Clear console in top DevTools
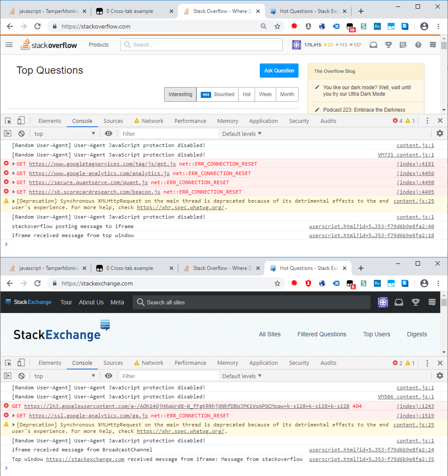This screenshot has height=476, width=448. 21,134
